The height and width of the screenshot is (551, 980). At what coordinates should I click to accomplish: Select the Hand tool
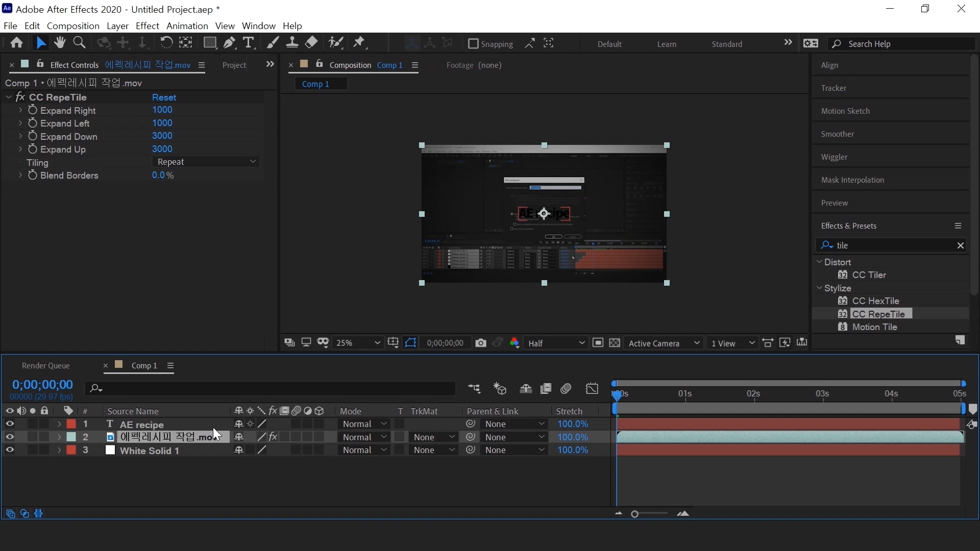click(60, 43)
